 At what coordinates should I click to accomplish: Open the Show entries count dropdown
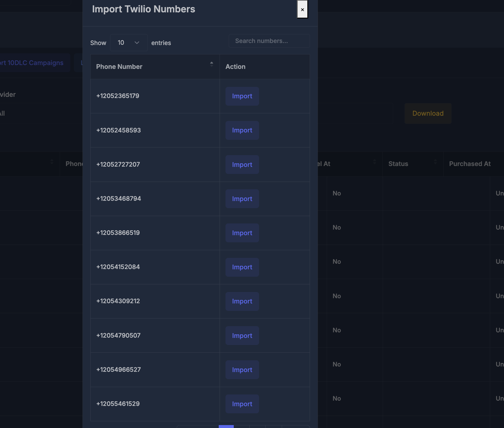tap(129, 43)
